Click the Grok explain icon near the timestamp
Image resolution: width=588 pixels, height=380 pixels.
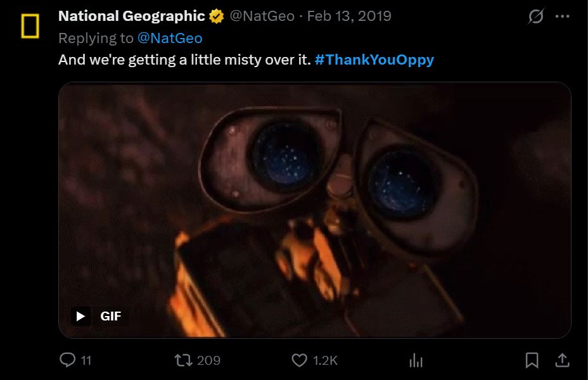point(535,16)
